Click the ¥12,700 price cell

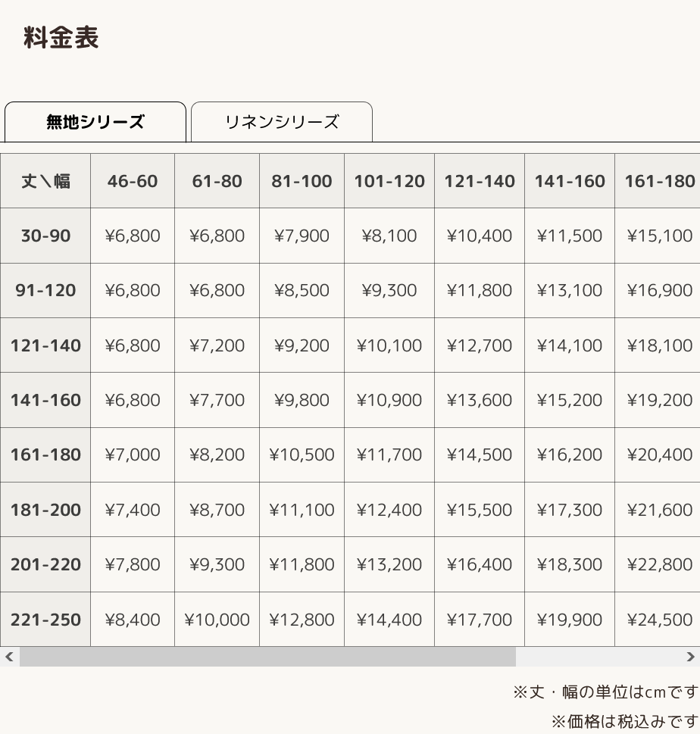[x=480, y=345]
